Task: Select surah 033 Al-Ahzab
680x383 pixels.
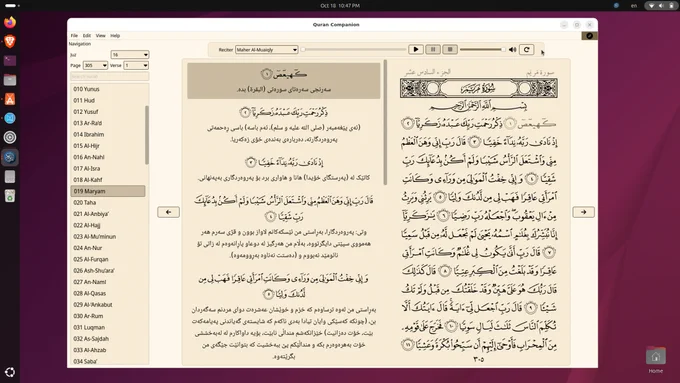Action: tap(108, 350)
